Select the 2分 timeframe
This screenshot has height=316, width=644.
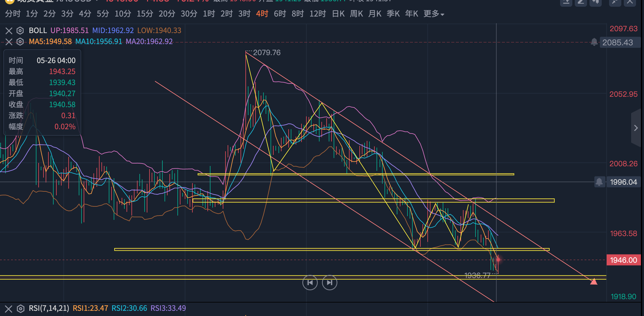click(x=49, y=14)
